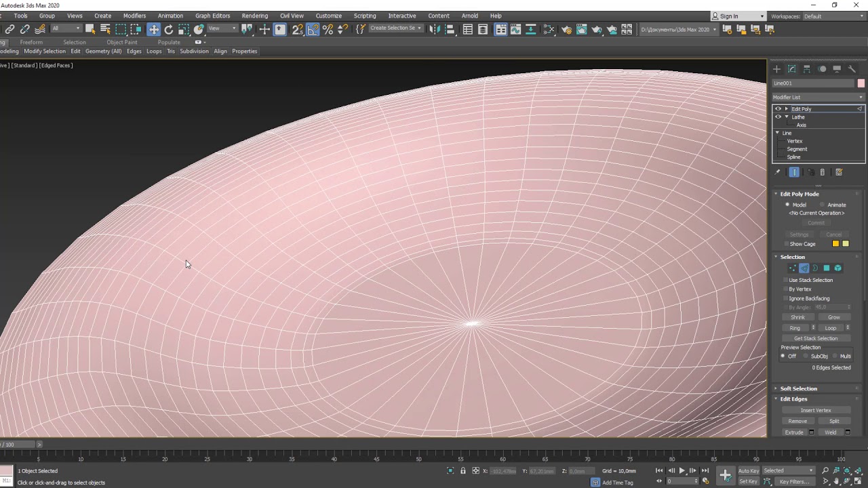Enable Ignore Backfacing checkbox
Screen dimensions: 868x488
pos(787,298)
